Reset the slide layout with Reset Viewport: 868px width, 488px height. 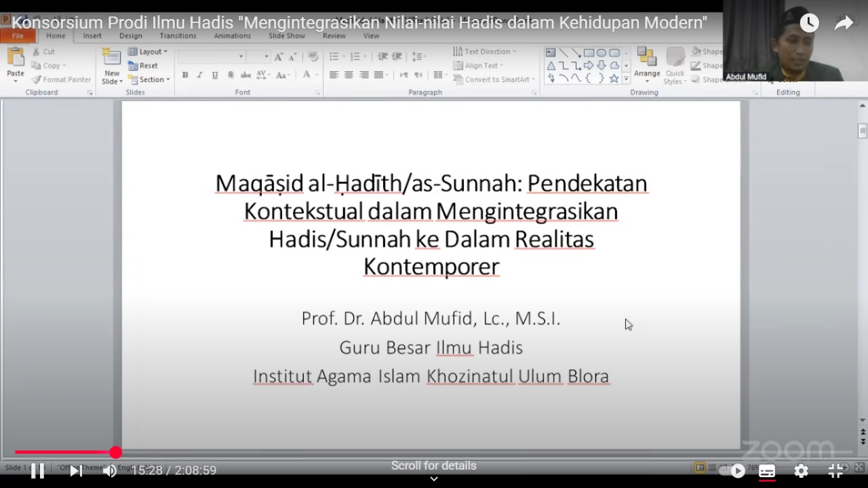pyautogui.click(x=143, y=66)
